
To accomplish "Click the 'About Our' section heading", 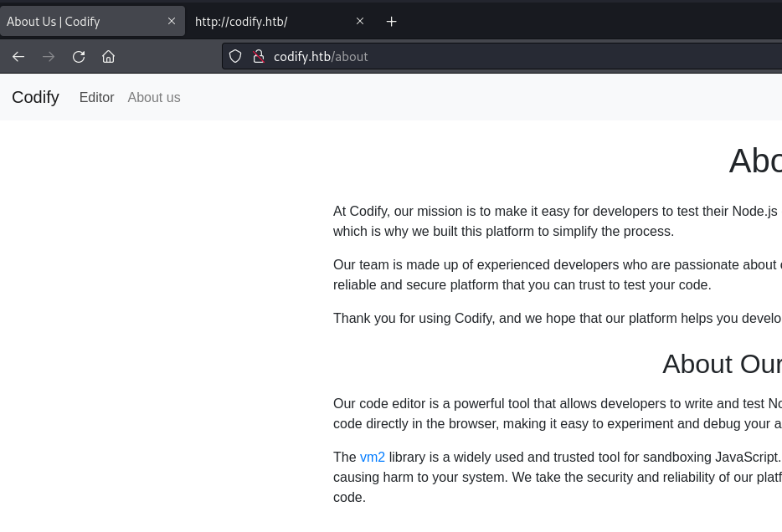I will coord(721,364).
